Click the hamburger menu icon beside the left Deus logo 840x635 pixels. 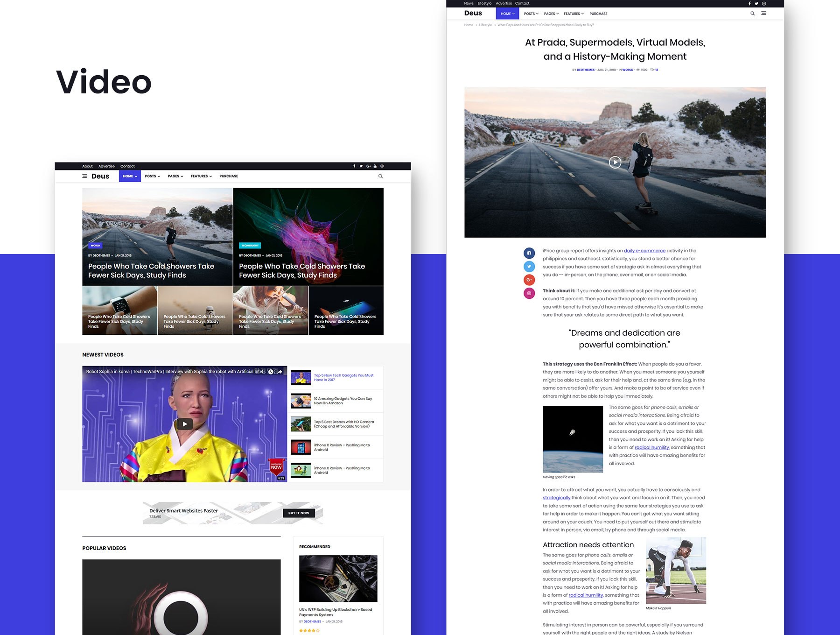click(84, 176)
